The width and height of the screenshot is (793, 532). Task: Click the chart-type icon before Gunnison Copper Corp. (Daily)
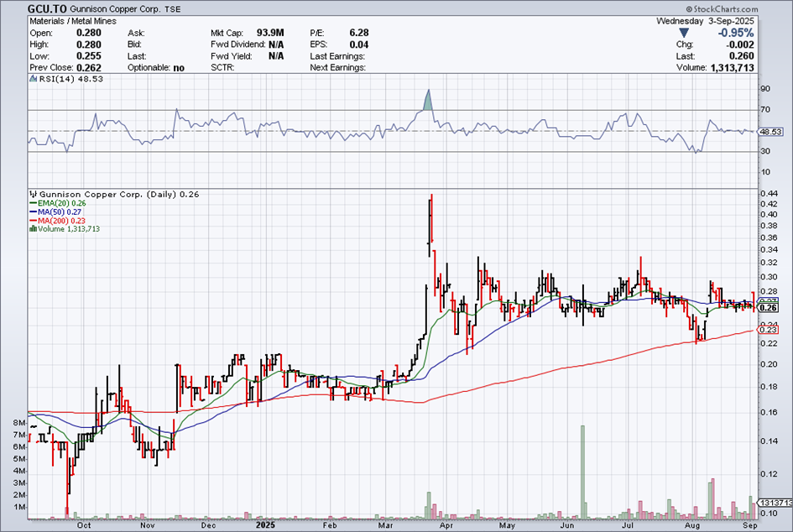(34, 194)
